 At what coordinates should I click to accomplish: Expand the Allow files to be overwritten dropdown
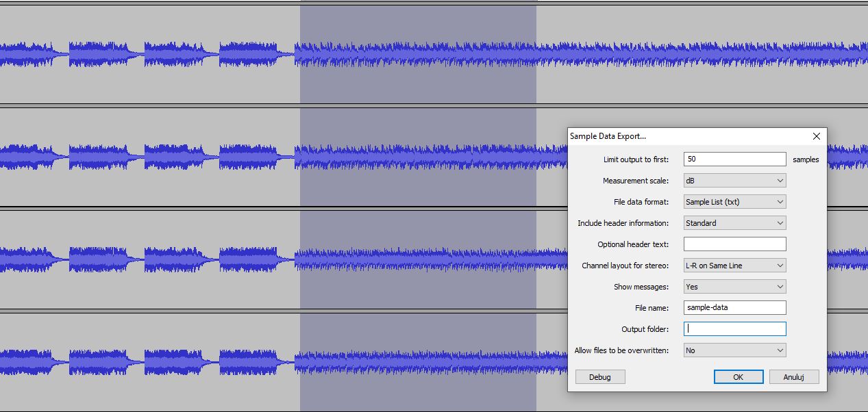[x=734, y=350]
